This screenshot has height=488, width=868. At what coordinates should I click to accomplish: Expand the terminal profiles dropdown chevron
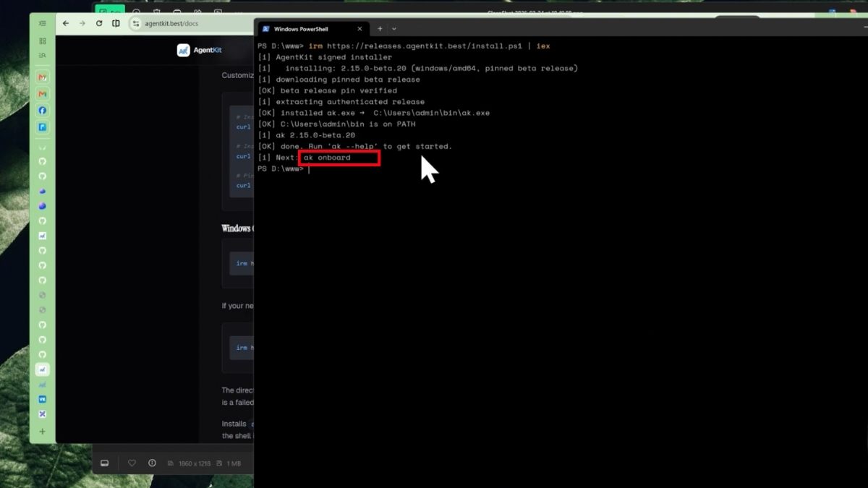(394, 29)
